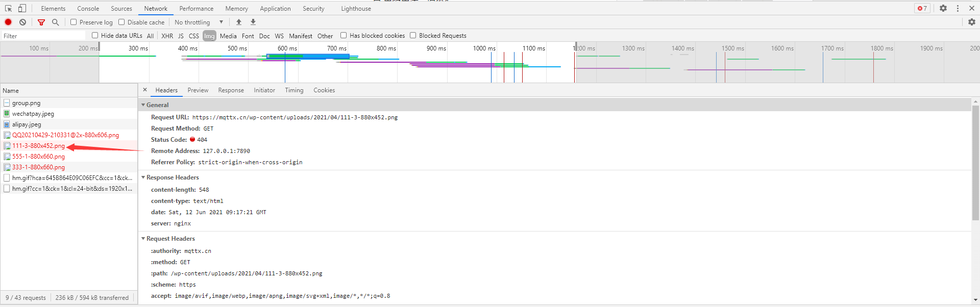Screen dimensions: 980x307
Task: Select the Font filter type
Action: click(x=248, y=36)
